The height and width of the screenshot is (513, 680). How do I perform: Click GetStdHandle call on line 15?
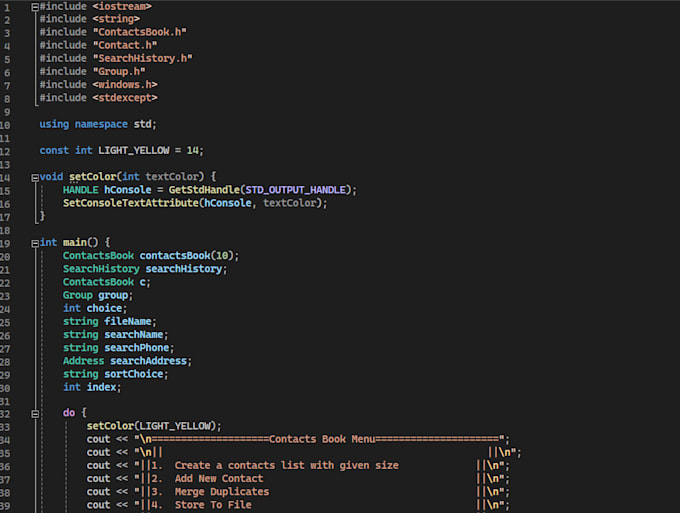point(204,190)
